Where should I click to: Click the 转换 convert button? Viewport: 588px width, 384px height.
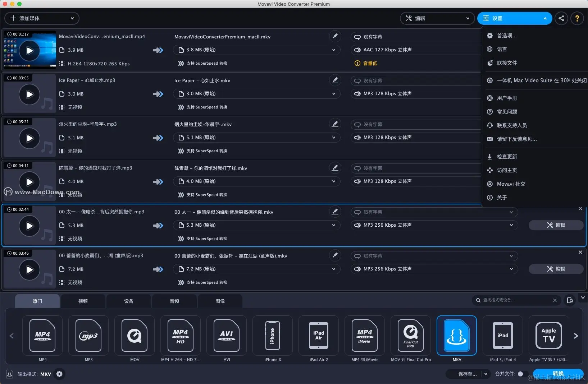[x=558, y=374]
